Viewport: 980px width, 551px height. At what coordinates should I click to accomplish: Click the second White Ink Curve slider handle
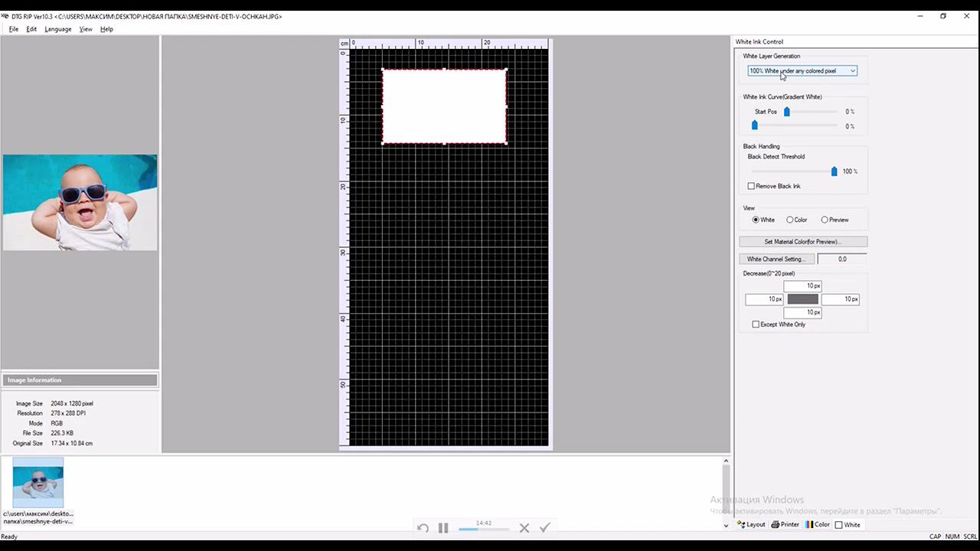coord(755,126)
